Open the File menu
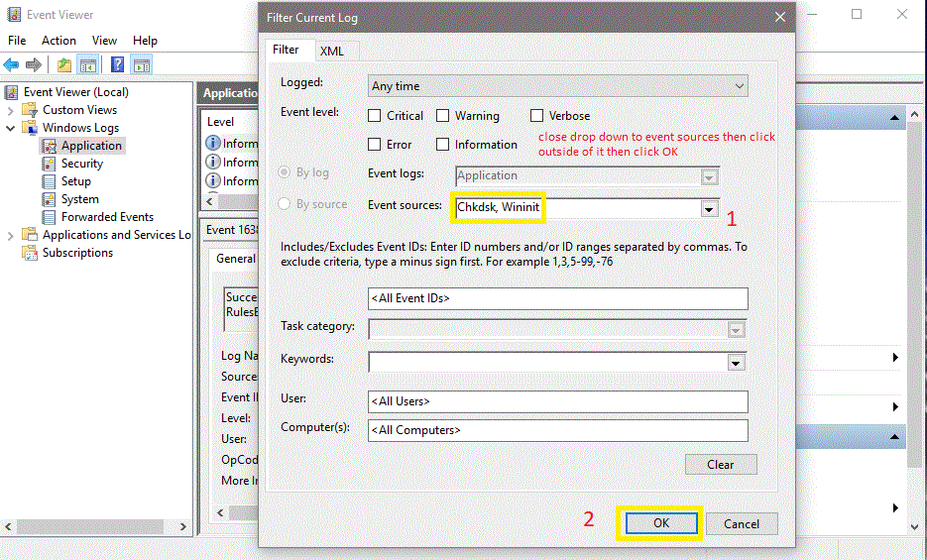Viewport: 927px width, 560px height. (17, 41)
